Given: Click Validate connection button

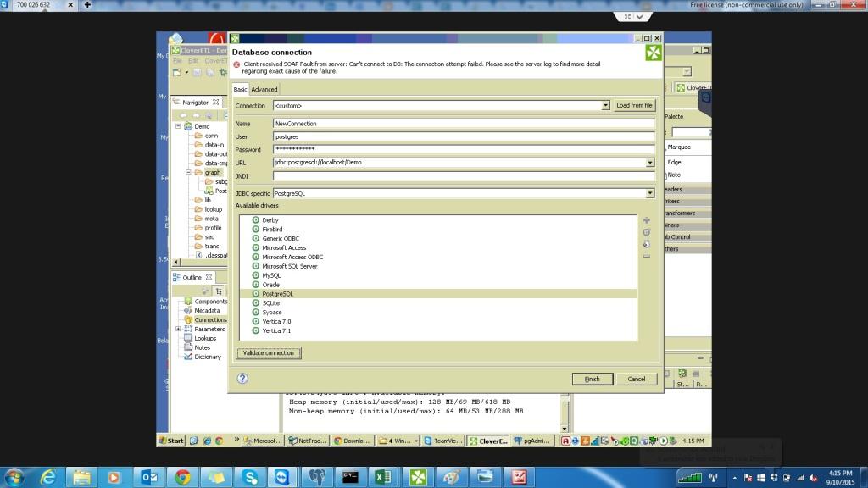Looking at the screenshot, I should [269, 353].
